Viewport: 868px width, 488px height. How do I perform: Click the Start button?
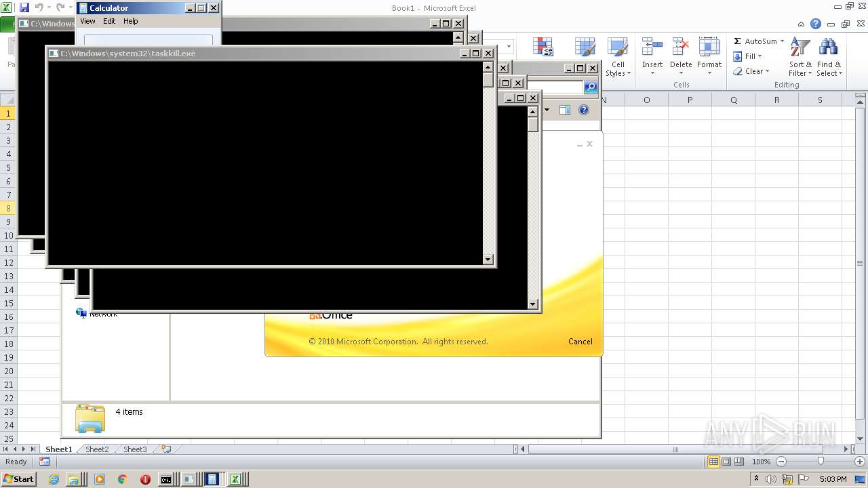pyautogui.click(x=19, y=479)
